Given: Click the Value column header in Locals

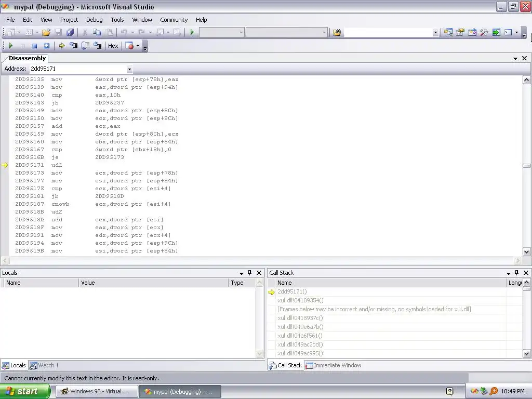Looking at the screenshot, I should 154,283.
